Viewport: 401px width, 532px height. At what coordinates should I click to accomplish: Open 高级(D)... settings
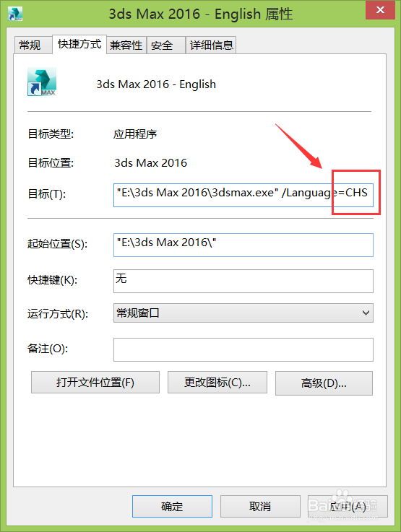324,383
